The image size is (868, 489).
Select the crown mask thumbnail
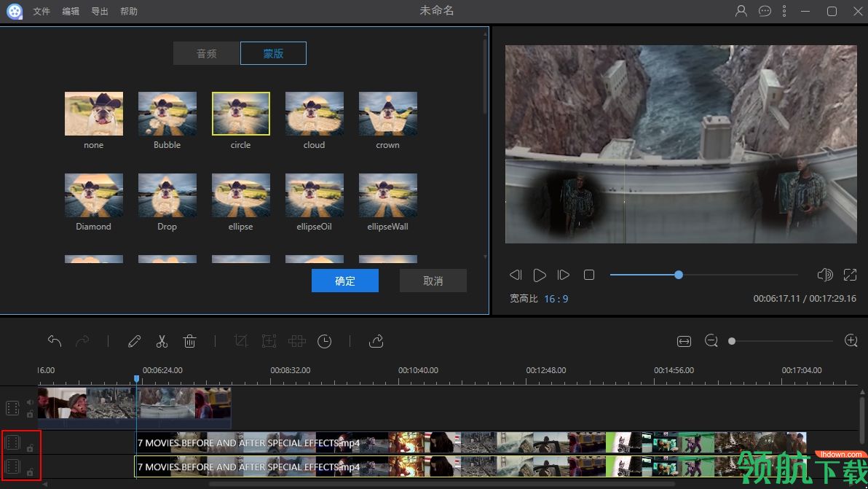click(x=388, y=114)
